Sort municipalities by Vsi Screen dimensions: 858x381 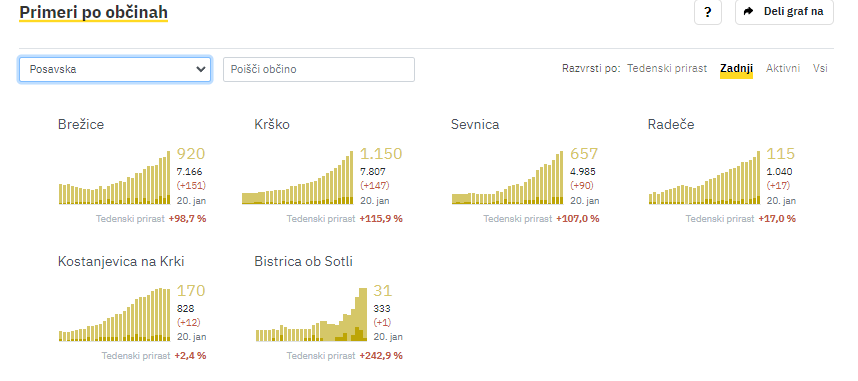click(820, 68)
